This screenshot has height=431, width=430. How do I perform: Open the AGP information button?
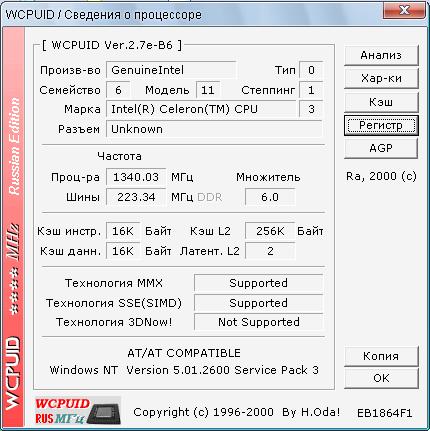pyautogui.click(x=381, y=148)
